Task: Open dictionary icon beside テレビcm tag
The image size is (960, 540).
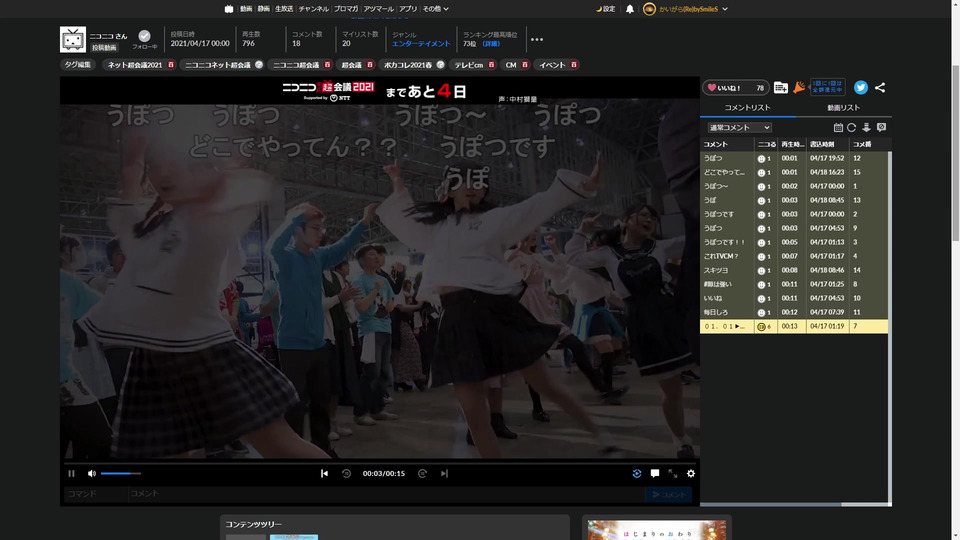Action: tap(492, 65)
